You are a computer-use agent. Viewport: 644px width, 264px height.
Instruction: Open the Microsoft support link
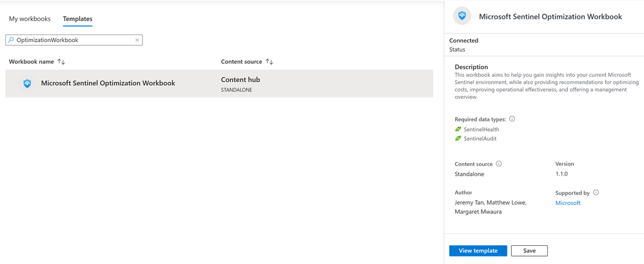tap(567, 203)
